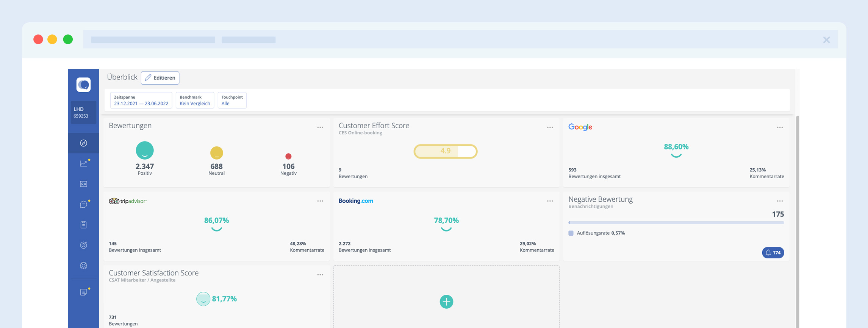The height and width of the screenshot is (328, 868).
Task: Open the Bewertungen card options menu
Action: (320, 127)
